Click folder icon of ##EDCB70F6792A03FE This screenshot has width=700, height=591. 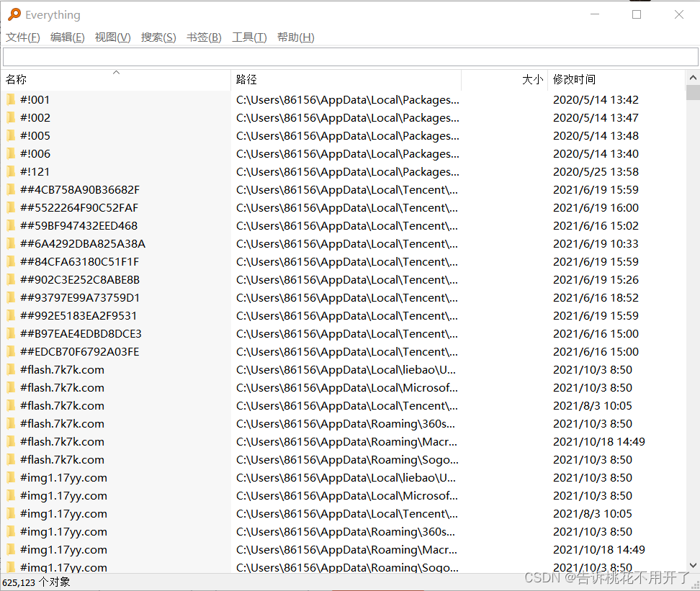(x=11, y=352)
